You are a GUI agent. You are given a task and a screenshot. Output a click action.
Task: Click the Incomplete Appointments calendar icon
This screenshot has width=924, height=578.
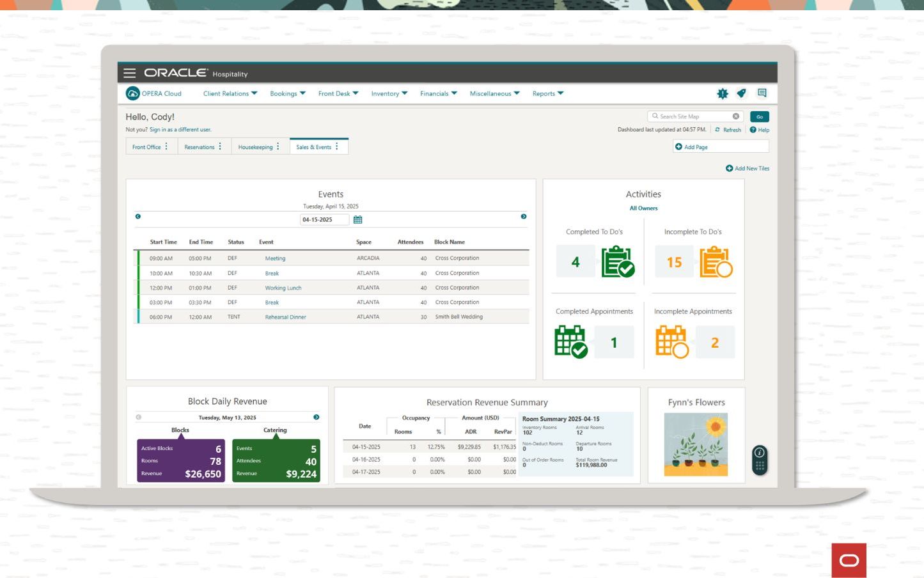pyautogui.click(x=671, y=341)
